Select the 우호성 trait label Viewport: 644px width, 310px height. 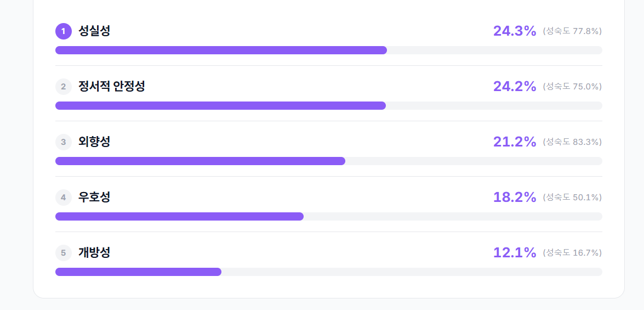(94, 198)
